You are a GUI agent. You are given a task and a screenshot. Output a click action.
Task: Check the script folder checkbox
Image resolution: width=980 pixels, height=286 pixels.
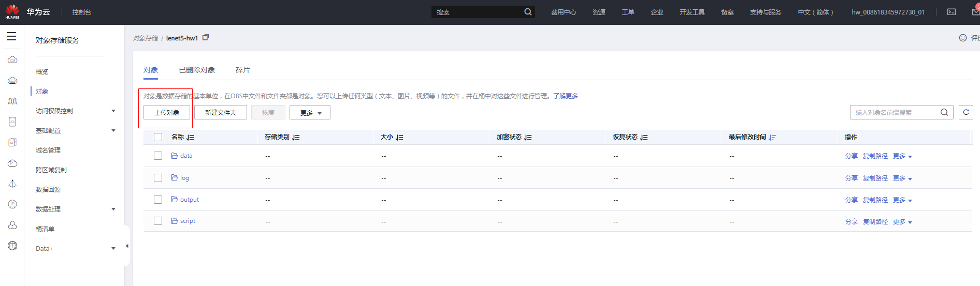tap(158, 221)
